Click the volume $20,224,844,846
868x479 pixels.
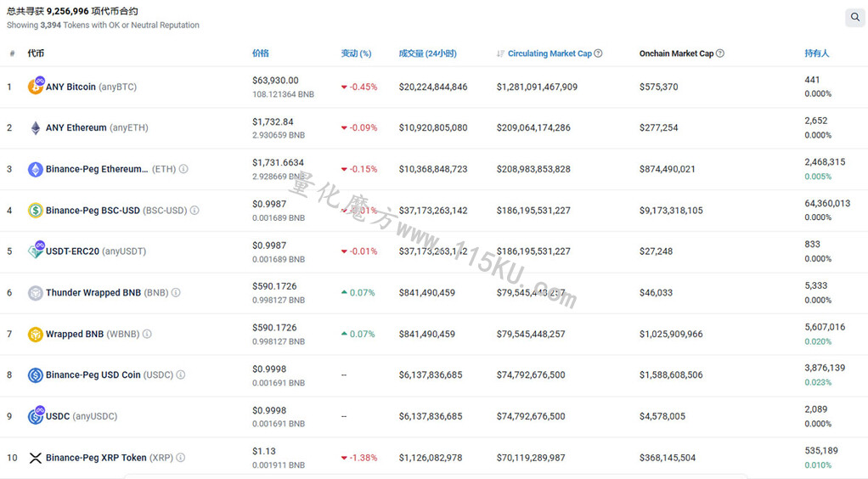pyautogui.click(x=433, y=87)
